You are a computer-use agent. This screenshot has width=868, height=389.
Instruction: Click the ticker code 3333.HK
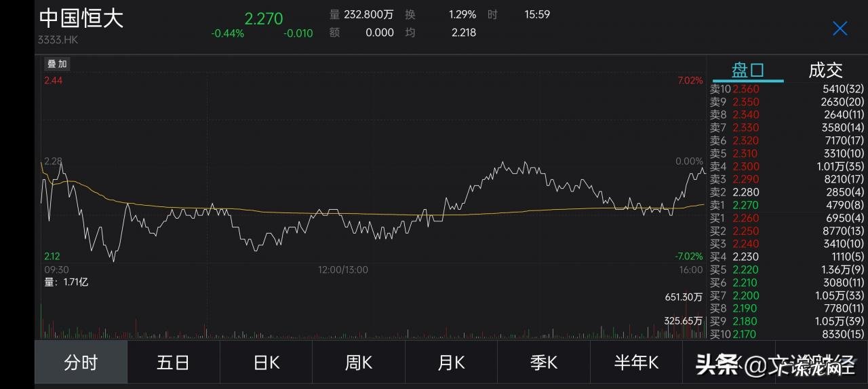[58, 40]
